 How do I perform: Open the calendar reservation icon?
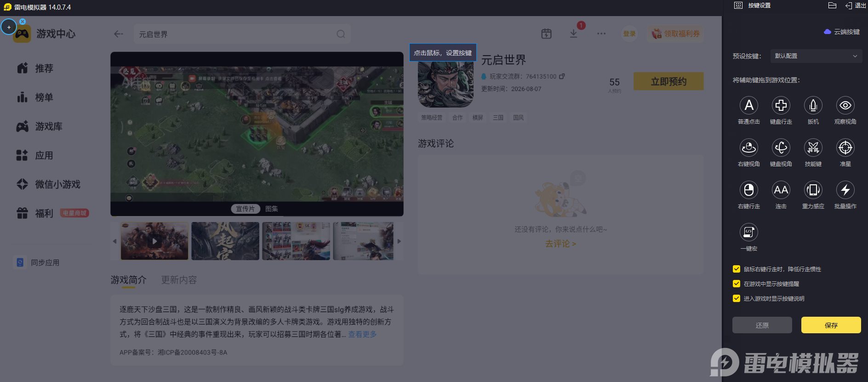coord(546,34)
